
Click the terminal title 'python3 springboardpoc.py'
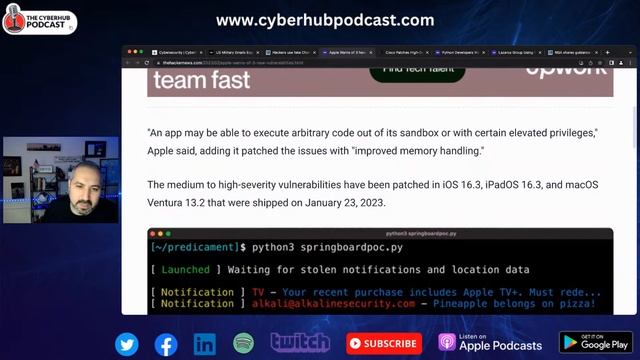(421, 234)
